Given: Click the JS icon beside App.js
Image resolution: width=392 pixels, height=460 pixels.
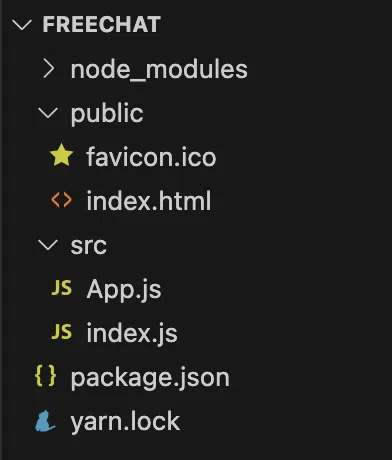Looking at the screenshot, I should (62, 288).
